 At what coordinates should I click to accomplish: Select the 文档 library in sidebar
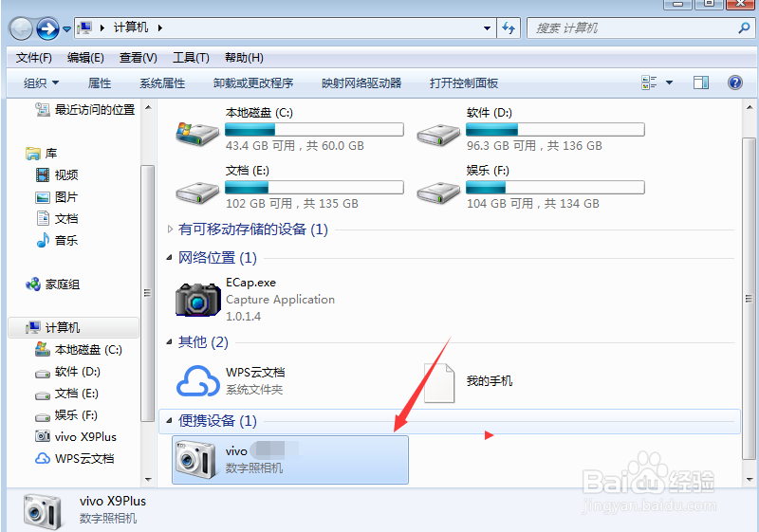click(x=57, y=219)
